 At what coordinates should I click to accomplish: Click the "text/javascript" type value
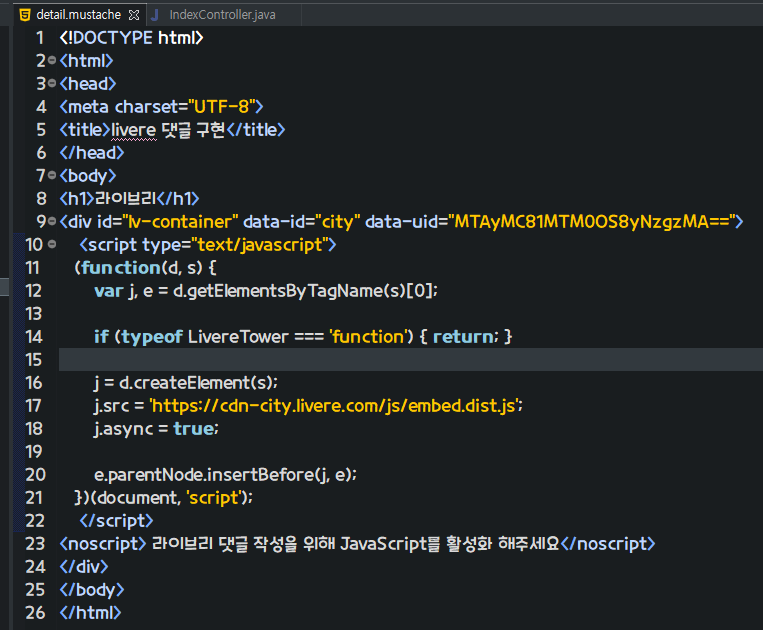pos(260,245)
